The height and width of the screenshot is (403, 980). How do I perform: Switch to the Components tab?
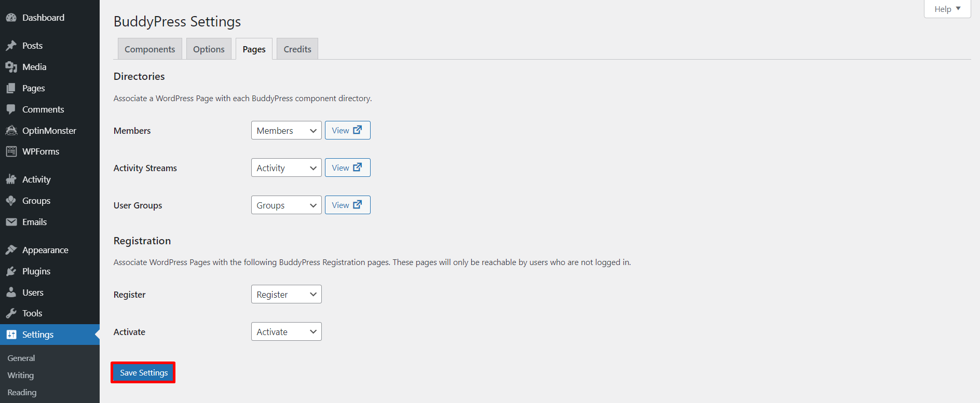[x=149, y=49]
